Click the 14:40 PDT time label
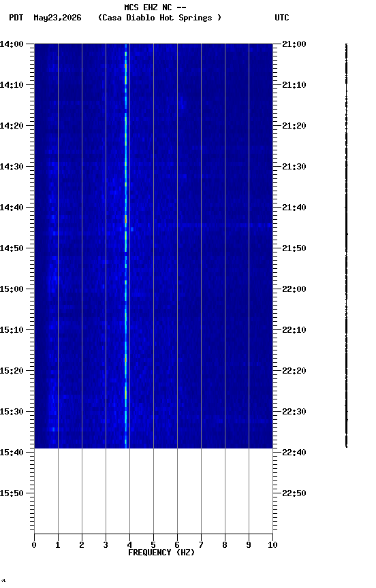Screen dimensions: 376x588 point(12,208)
